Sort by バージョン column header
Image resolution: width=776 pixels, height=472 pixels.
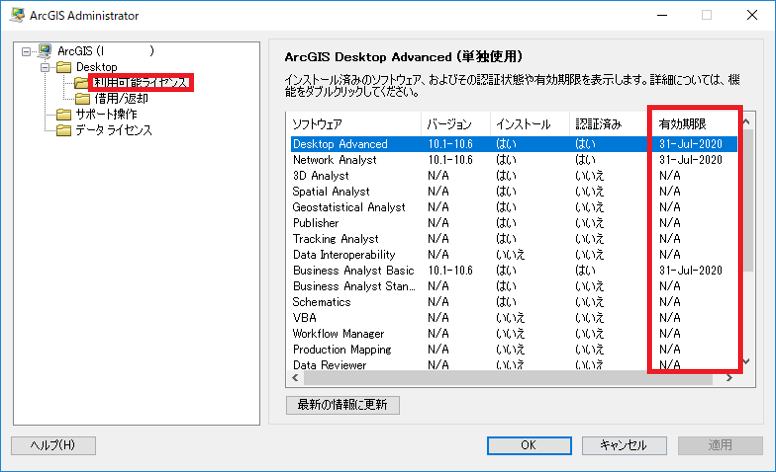tap(456, 124)
